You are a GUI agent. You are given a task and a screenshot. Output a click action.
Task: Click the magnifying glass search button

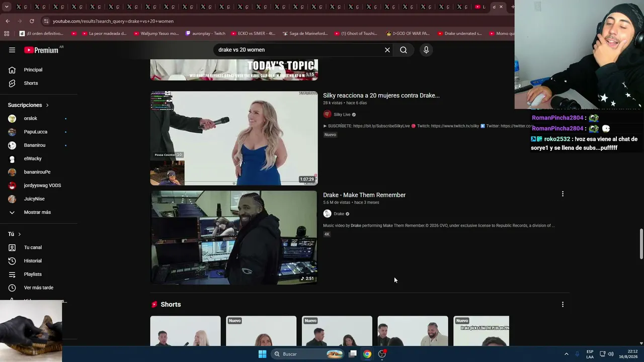[404, 50]
